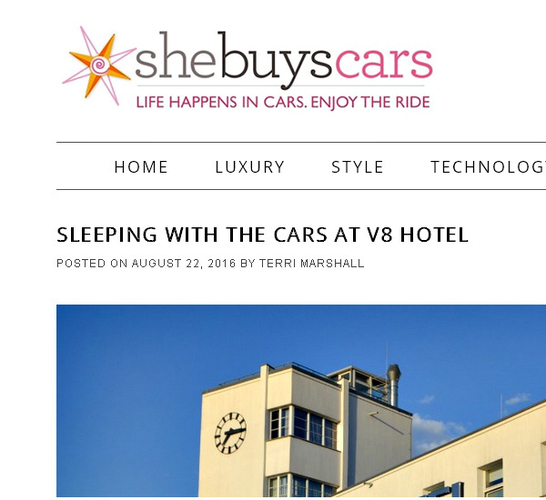The width and height of the screenshot is (546, 500).
Task: Click the August 22, 2016 post date
Action: [184, 263]
